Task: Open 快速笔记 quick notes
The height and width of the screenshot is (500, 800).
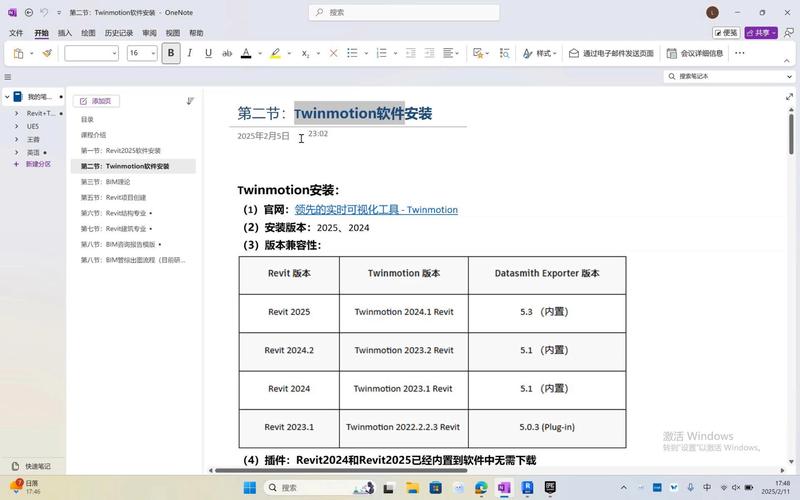Action: pyautogui.click(x=32, y=466)
